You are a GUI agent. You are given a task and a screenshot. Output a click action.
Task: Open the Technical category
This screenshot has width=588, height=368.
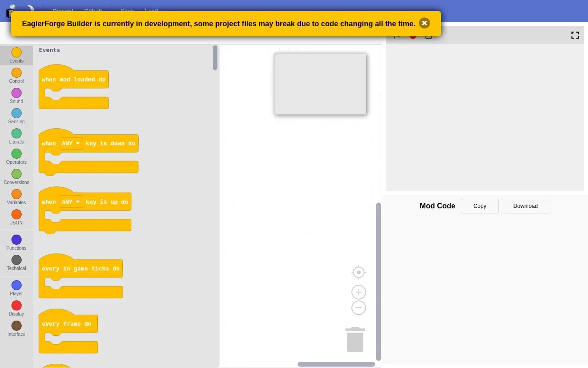pos(17,263)
